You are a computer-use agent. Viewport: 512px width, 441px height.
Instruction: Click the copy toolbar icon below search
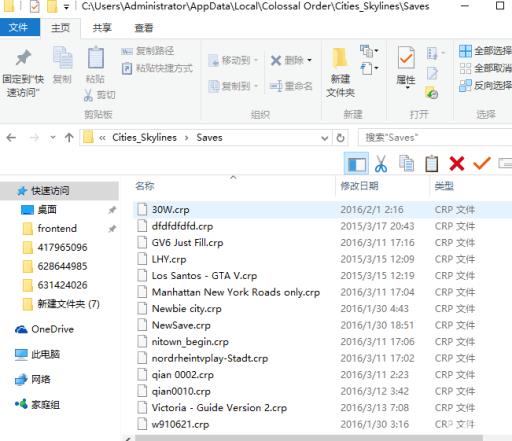point(406,164)
